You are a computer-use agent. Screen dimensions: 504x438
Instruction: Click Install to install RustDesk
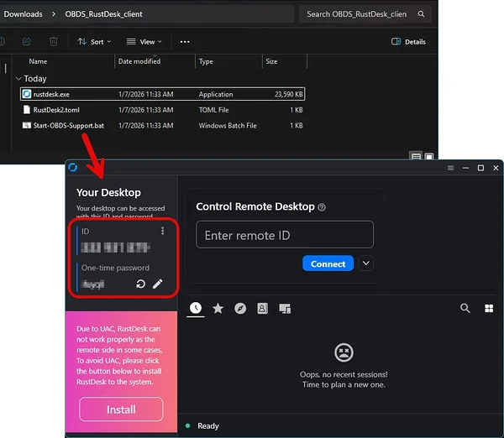tap(121, 409)
